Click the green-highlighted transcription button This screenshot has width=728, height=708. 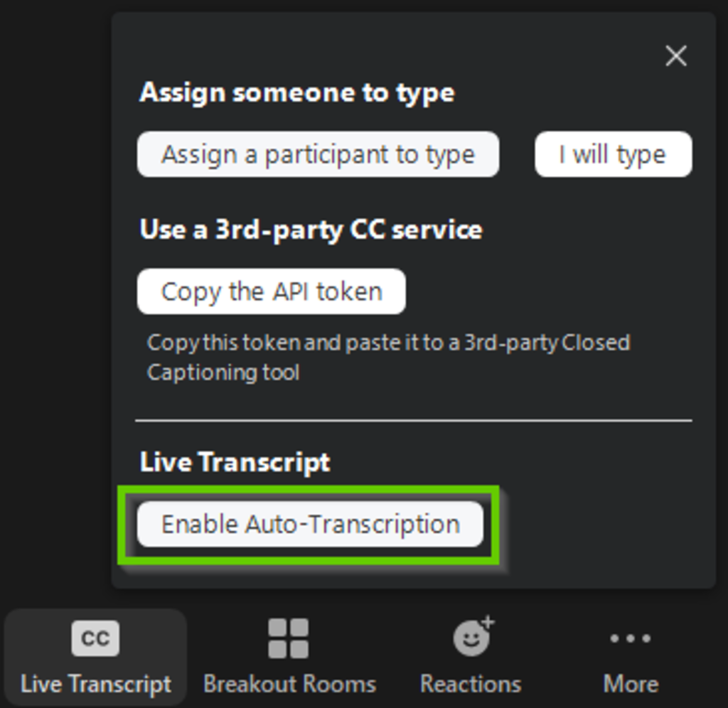[x=311, y=524]
